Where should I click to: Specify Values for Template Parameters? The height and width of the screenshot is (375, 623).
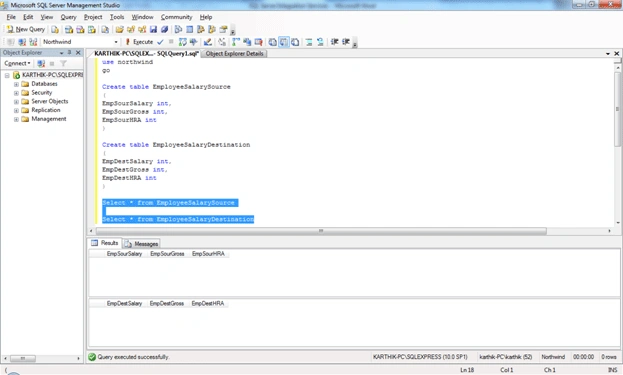pyautogui.click(x=222, y=42)
